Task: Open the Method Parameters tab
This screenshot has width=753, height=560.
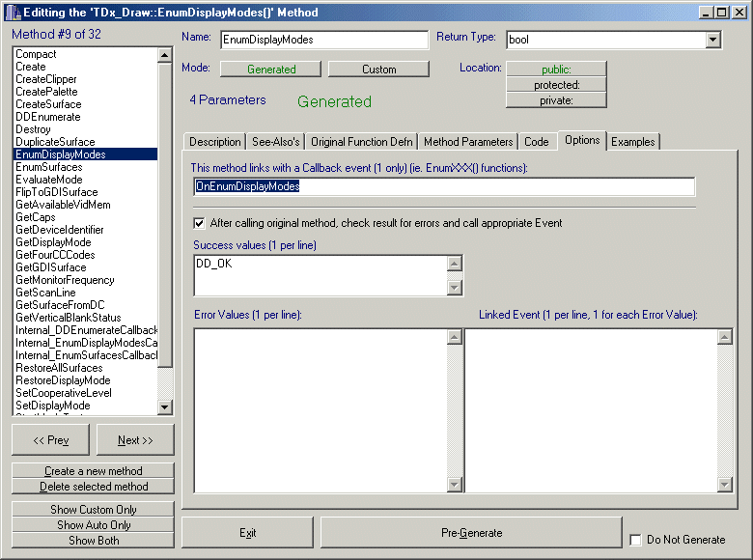Action: click(x=468, y=142)
